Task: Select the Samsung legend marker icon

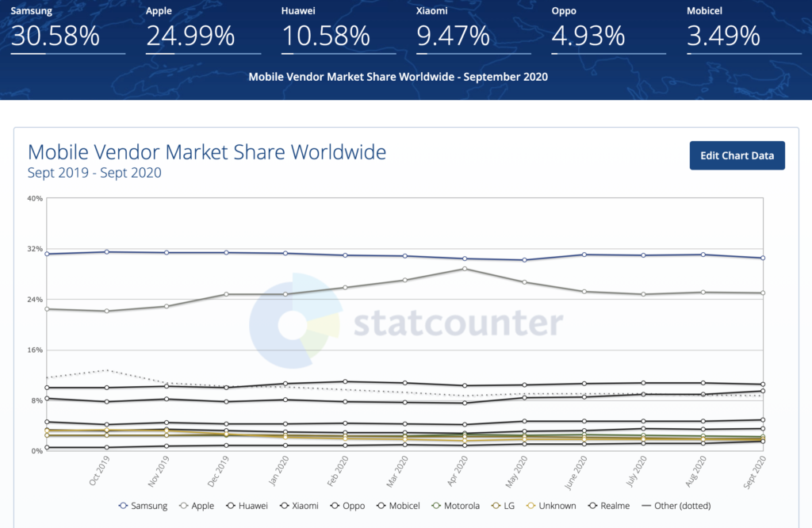Action: point(121,505)
